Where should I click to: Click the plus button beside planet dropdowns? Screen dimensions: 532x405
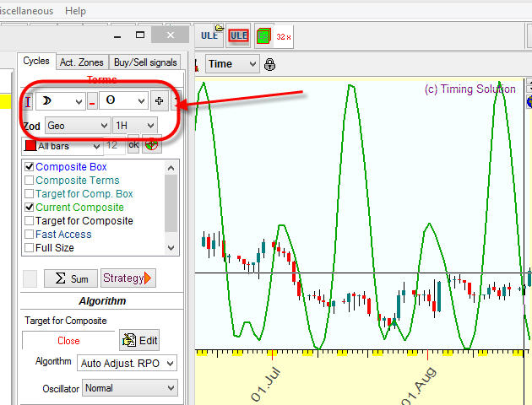pos(159,101)
